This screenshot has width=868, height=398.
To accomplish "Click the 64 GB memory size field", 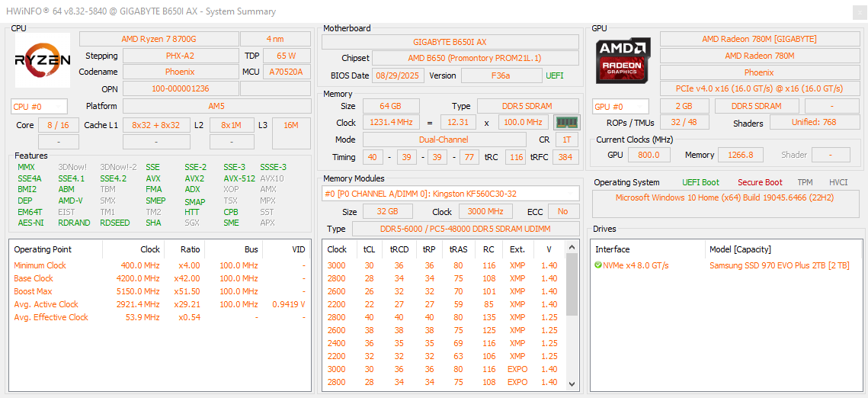I will [391, 106].
